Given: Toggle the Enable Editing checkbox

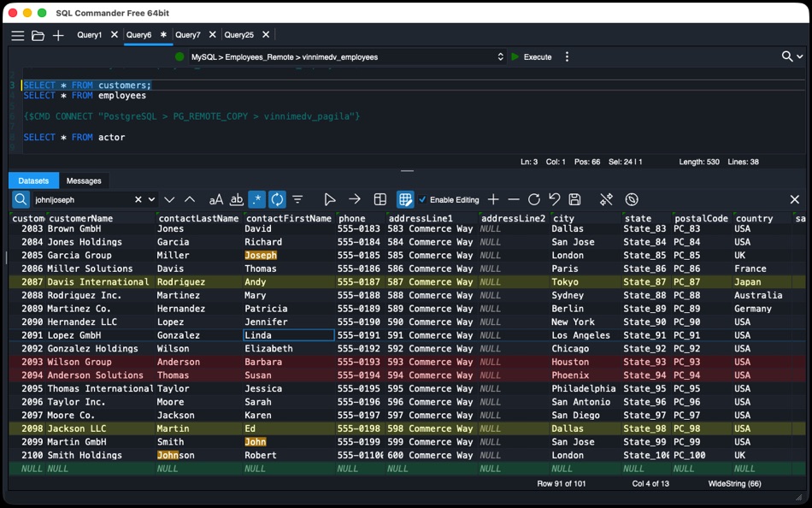Looking at the screenshot, I should (x=422, y=199).
